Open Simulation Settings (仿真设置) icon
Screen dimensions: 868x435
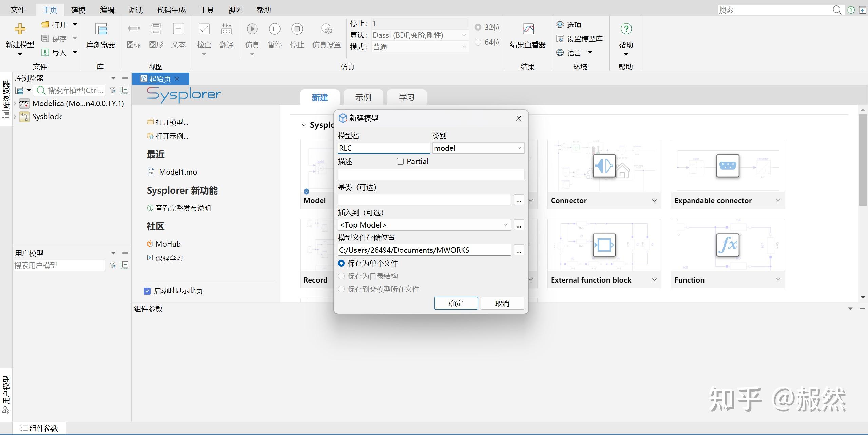[327, 29]
